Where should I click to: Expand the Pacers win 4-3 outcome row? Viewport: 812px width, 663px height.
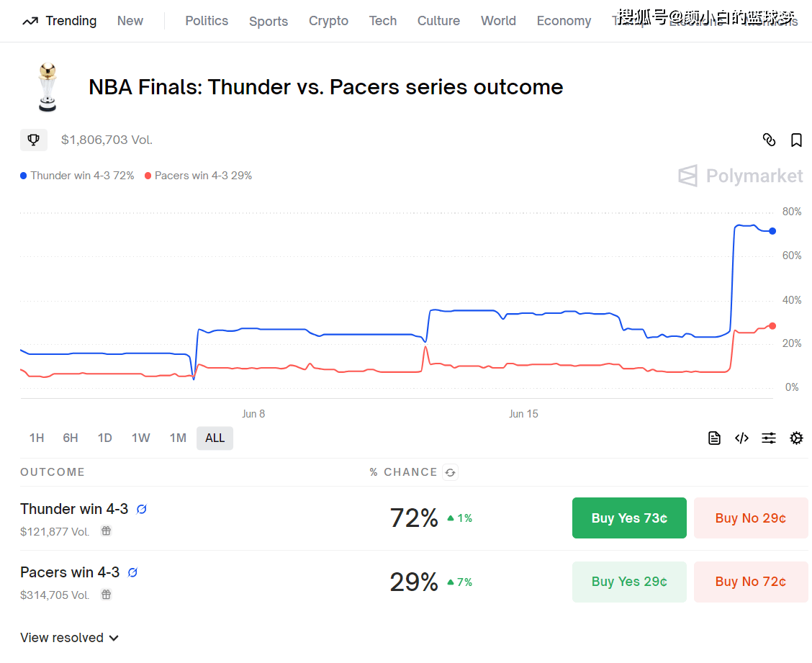[x=70, y=572]
